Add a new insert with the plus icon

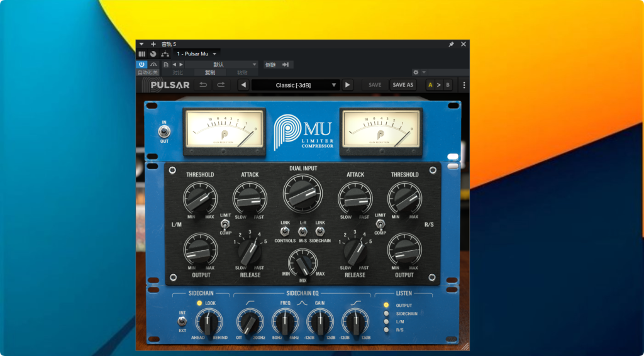pos(153,45)
